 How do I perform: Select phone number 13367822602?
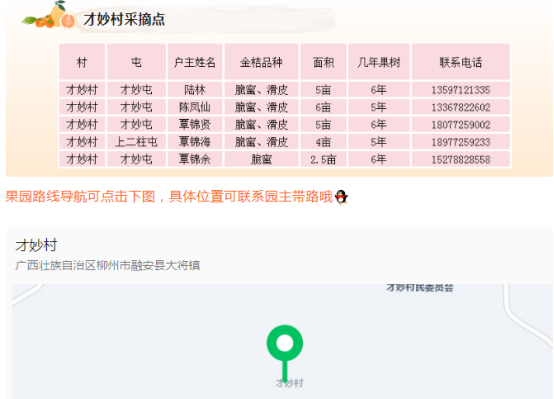pyautogui.click(x=461, y=107)
